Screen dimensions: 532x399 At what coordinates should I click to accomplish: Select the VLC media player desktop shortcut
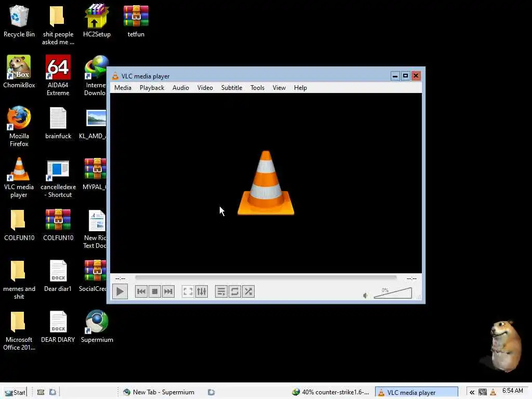(19, 177)
